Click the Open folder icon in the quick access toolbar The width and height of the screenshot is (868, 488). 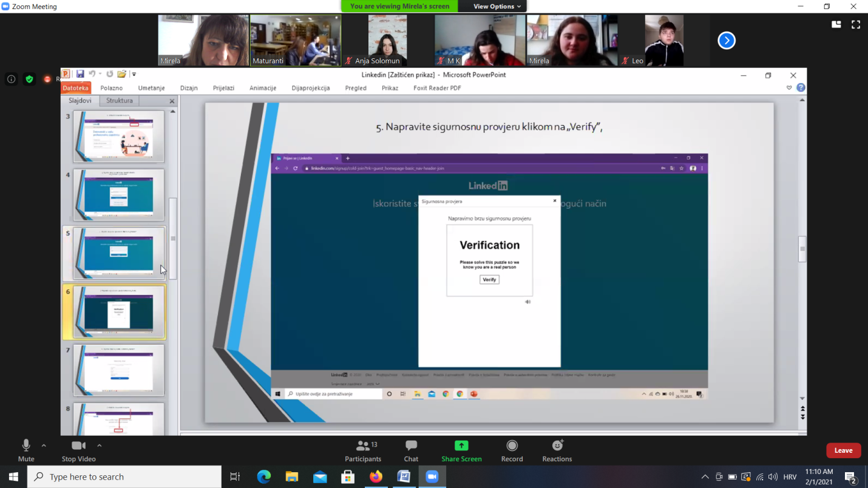pos(122,74)
